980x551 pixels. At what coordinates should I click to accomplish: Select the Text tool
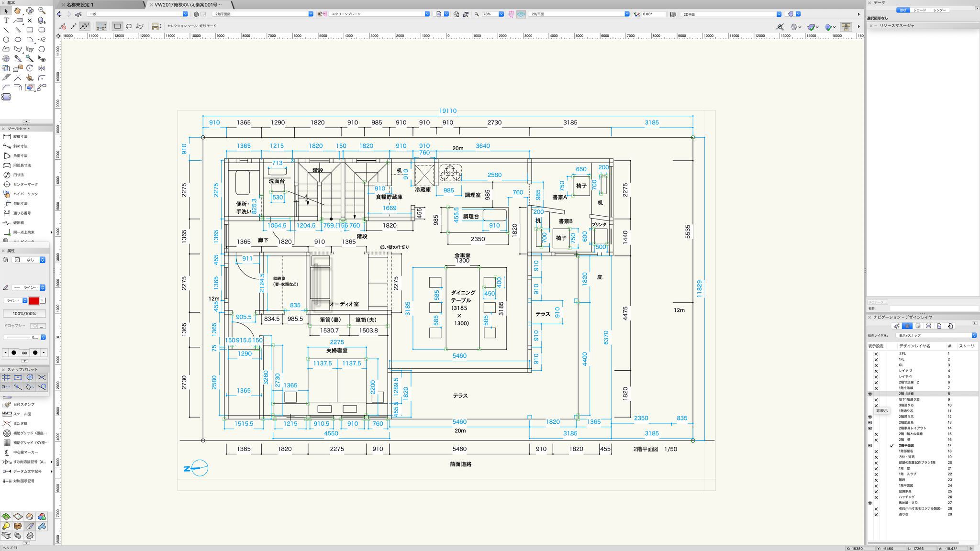click(x=6, y=21)
